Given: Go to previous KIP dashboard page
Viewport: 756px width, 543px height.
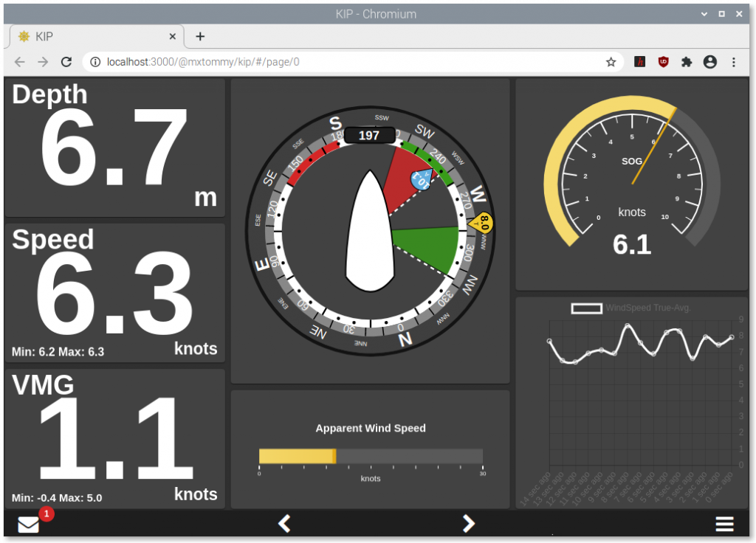Looking at the screenshot, I should [284, 524].
